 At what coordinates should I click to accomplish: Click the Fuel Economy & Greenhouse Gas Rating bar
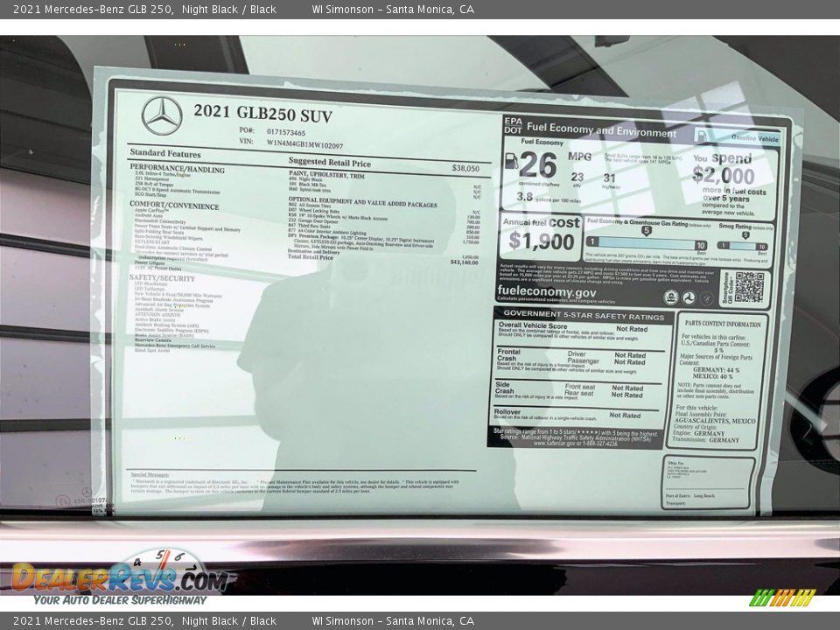pos(647,244)
